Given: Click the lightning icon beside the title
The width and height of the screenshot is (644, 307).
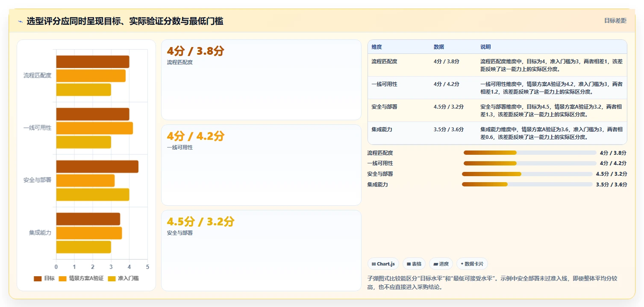Looking at the screenshot, I should click(x=20, y=21).
